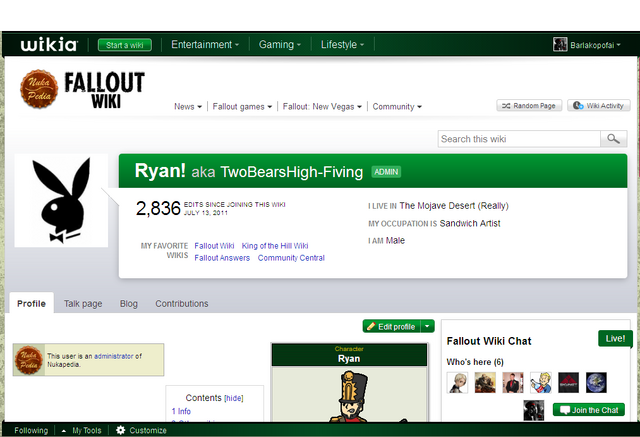The width and height of the screenshot is (640, 437).
Task: Follow the administrator link in userbox
Action: click(113, 356)
